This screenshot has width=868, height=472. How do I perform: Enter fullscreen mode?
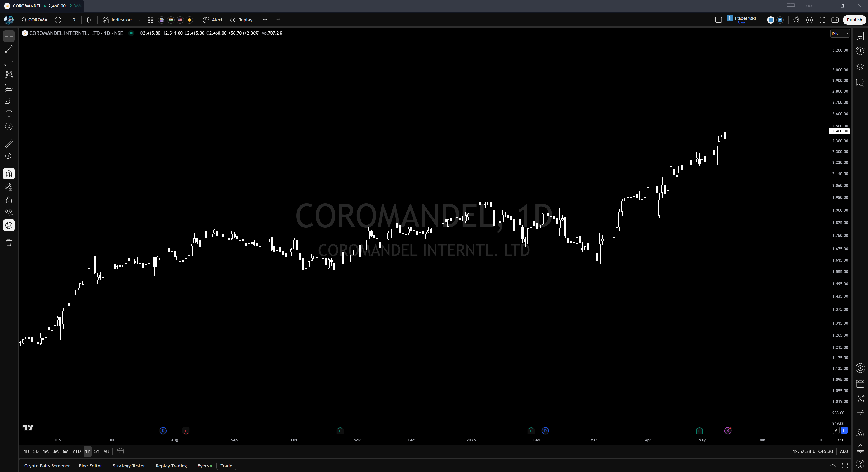click(822, 20)
